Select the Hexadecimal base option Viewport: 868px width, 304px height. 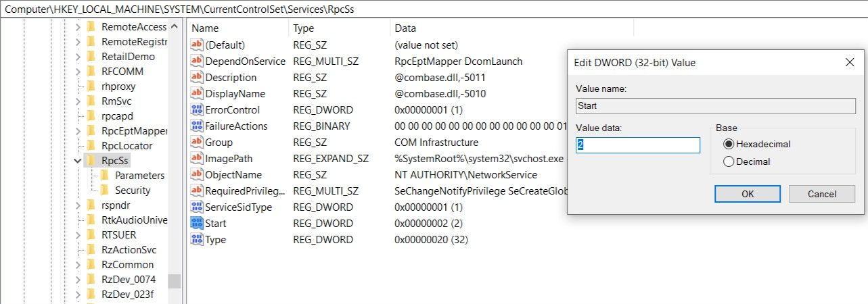click(x=729, y=144)
